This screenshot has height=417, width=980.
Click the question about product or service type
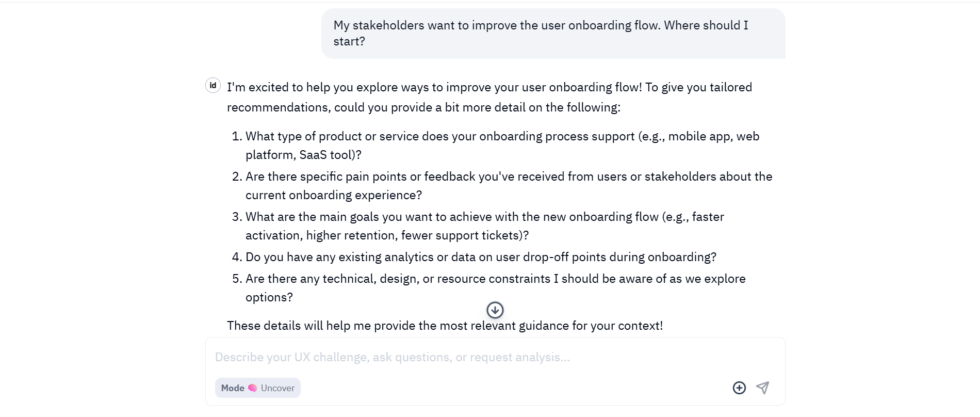click(502, 146)
